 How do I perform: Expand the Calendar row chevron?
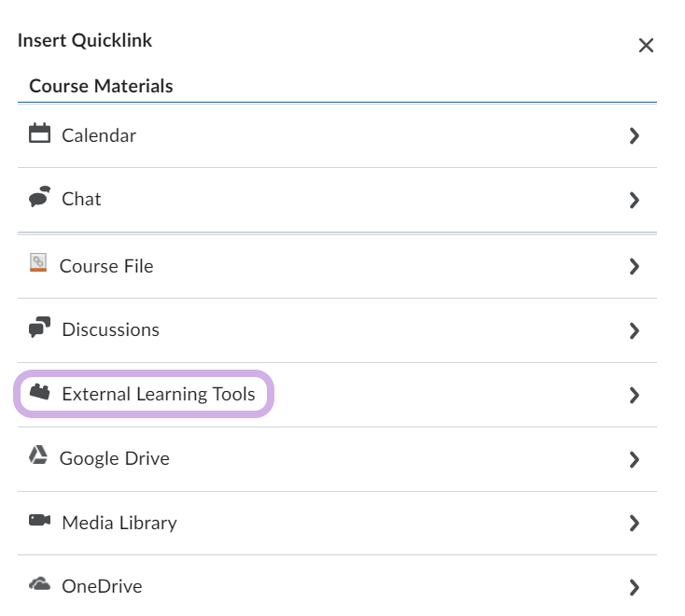tap(635, 136)
